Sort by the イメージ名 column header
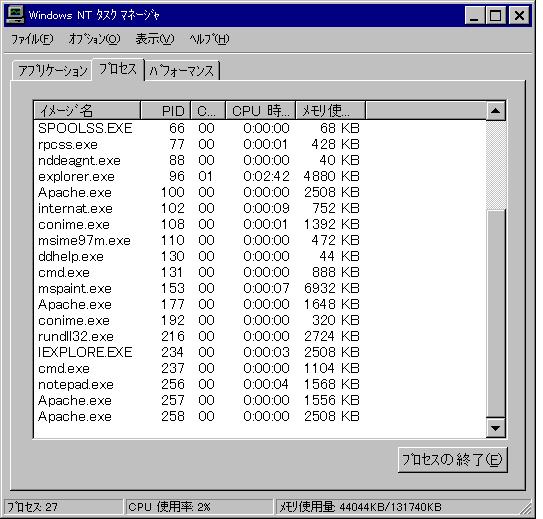The height and width of the screenshot is (519, 543). pos(87,110)
